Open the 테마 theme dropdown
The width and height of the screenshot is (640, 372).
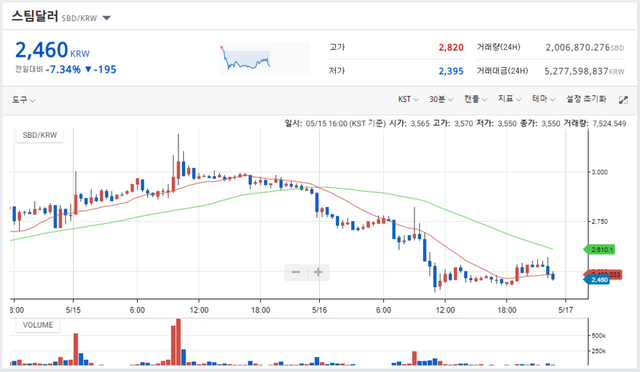point(544,99)
